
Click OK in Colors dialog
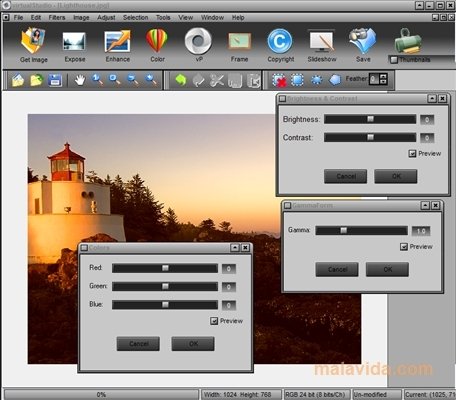coord(193,344)
